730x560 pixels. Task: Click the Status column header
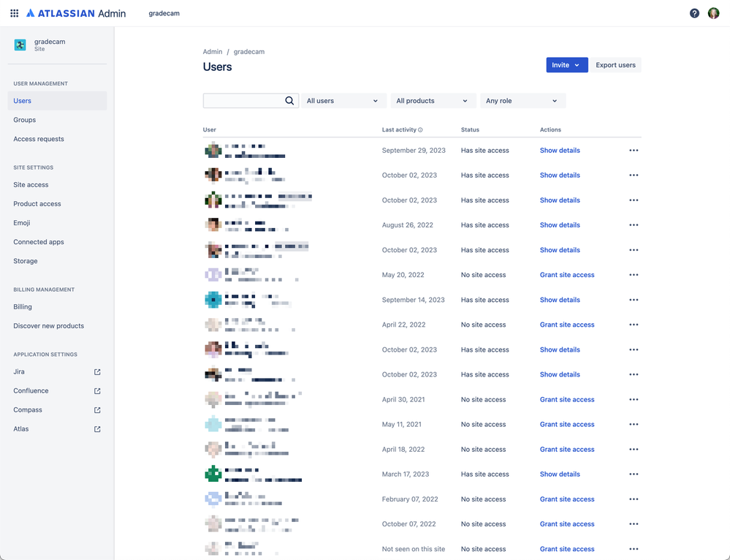click(470, 130)
